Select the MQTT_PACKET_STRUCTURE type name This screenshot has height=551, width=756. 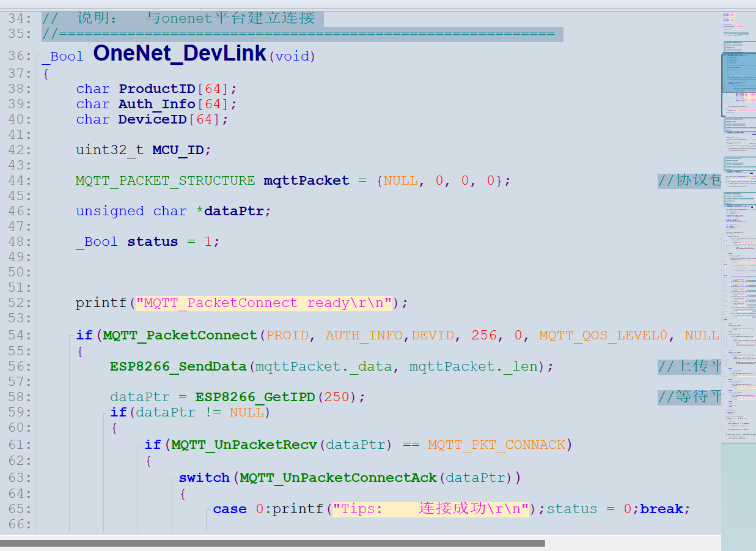click(x=166, y=180)
